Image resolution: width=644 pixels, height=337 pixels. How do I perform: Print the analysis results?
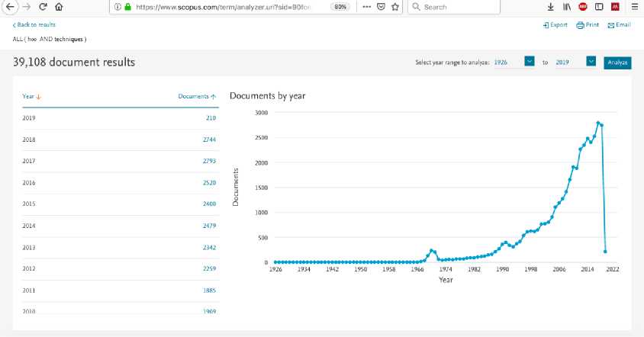pos(588,25)
